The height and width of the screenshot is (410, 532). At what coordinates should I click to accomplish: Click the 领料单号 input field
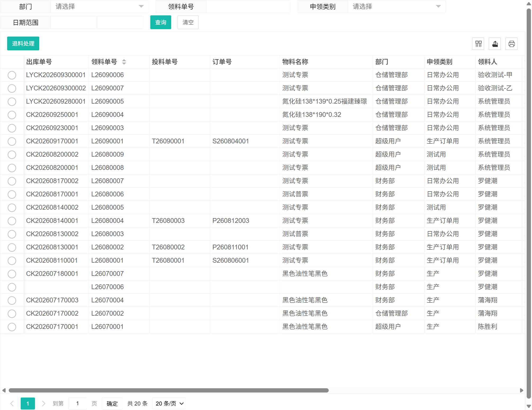[248, 7]
